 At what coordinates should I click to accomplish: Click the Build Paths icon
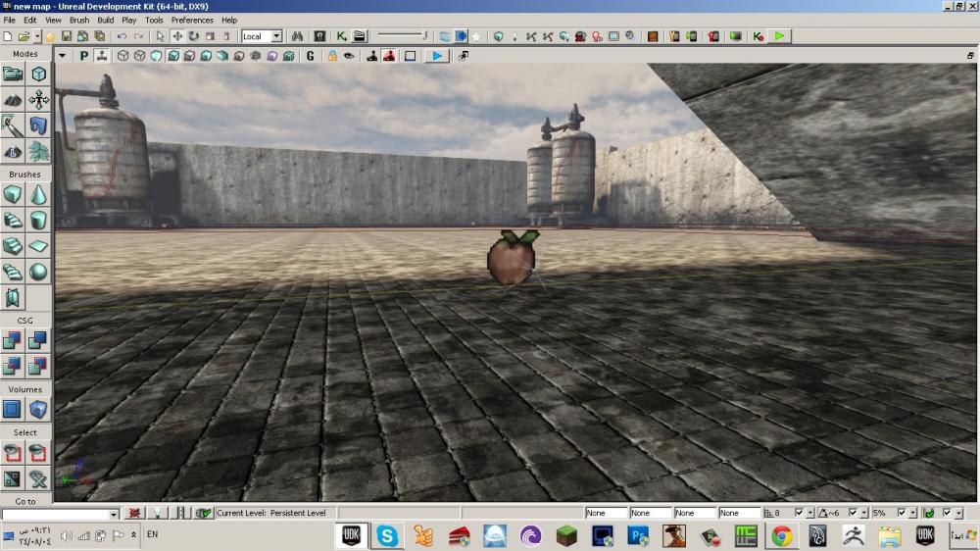click(x=531, y=36)
